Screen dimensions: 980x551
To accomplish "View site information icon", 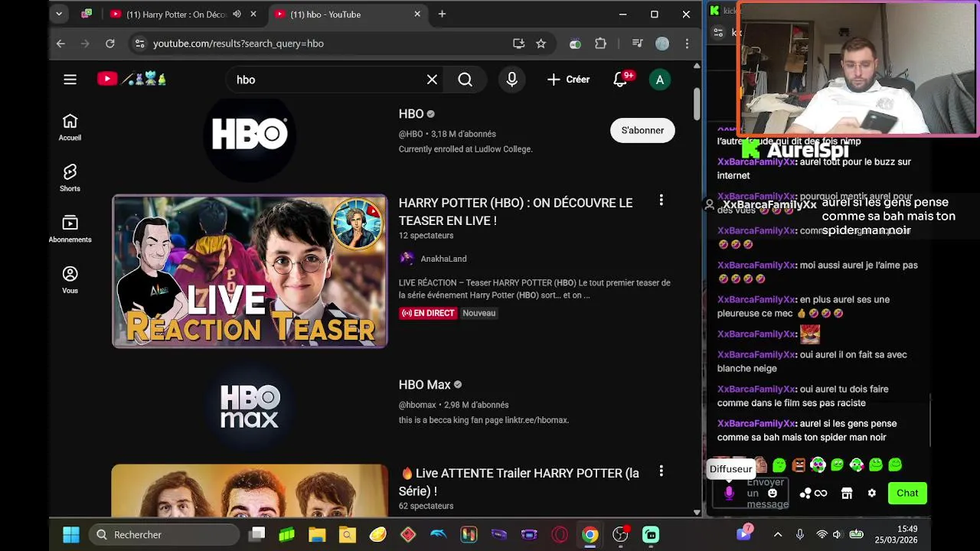I will pyautogui.click(x=139, y=44).
